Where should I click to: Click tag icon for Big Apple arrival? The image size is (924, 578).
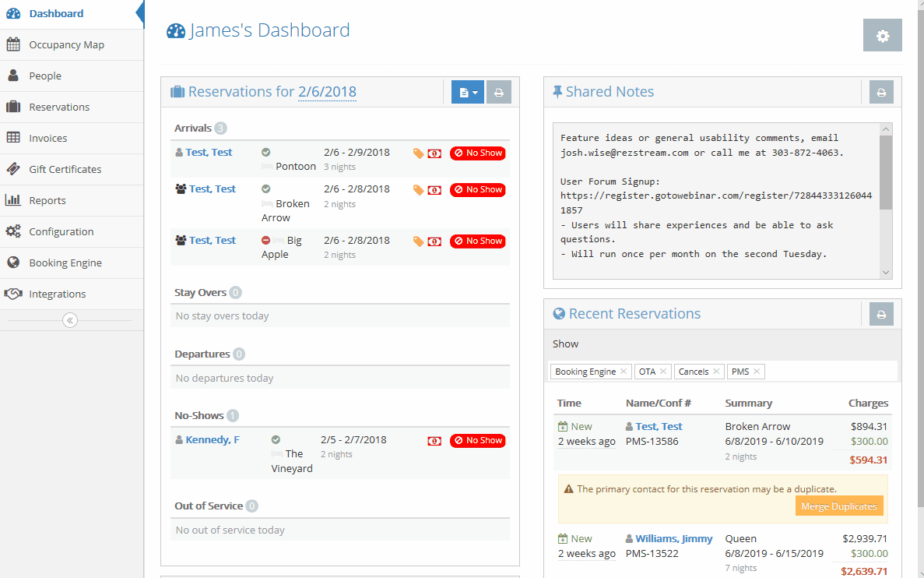pos(418,241)
